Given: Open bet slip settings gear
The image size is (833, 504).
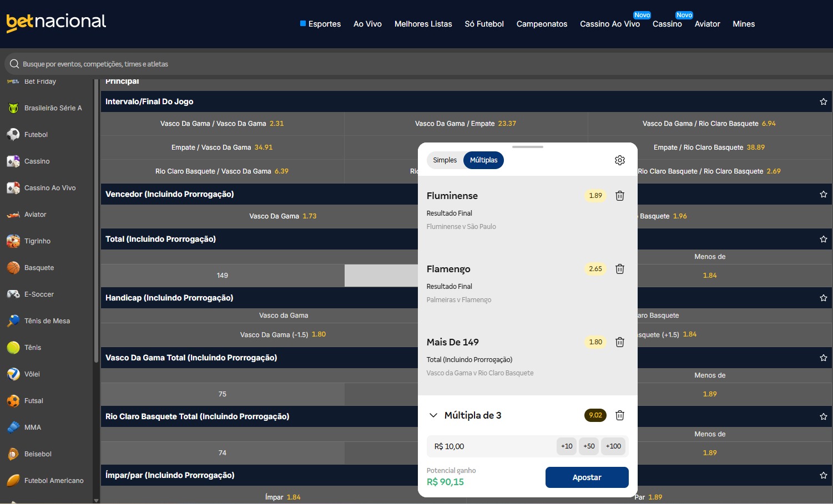Looking at the screenshot, I should pyautogui.click(x=620, y=160).
